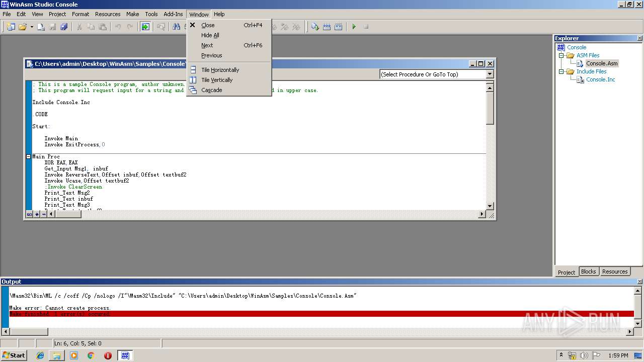Click the Redo toolbar icon
The width and height of the screenshot is (644, 362).
[x=130, y=27]
